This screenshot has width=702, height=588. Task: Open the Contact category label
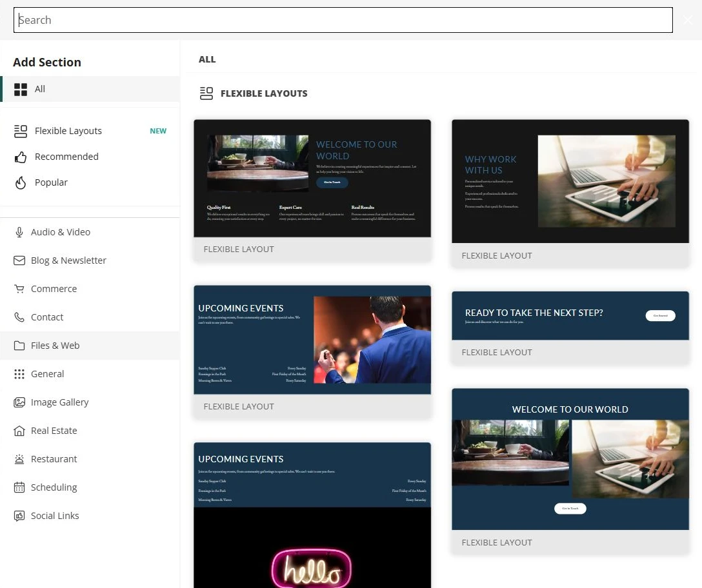coord(47,317)
